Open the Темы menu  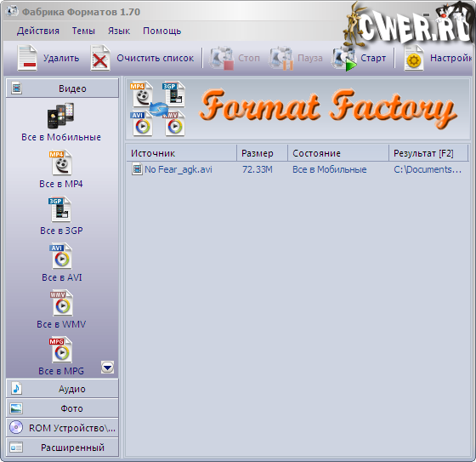[83, 31]
